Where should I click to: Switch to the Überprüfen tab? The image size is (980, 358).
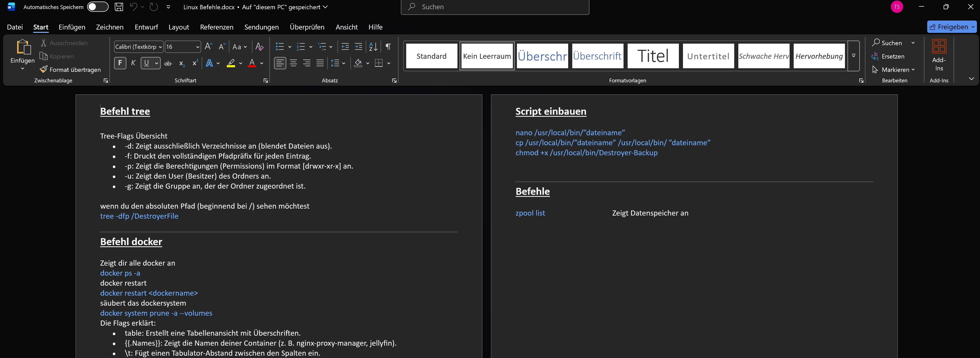[x=307, y=27]
